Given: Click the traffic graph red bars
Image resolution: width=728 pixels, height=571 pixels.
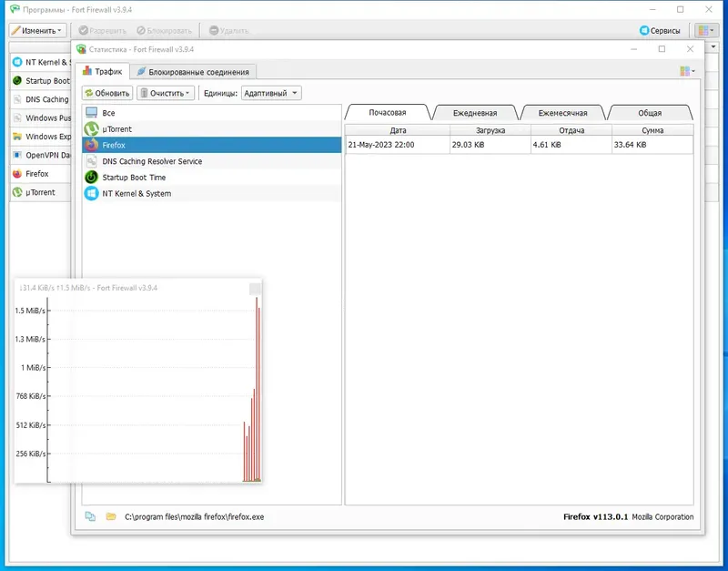Looking at the screenshot, I should pos(252,390).
